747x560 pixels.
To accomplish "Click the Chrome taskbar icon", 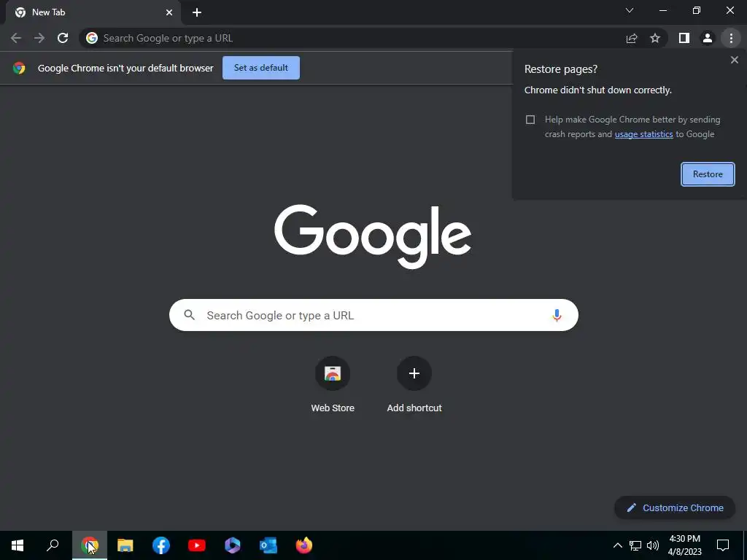I will (90, 545).
